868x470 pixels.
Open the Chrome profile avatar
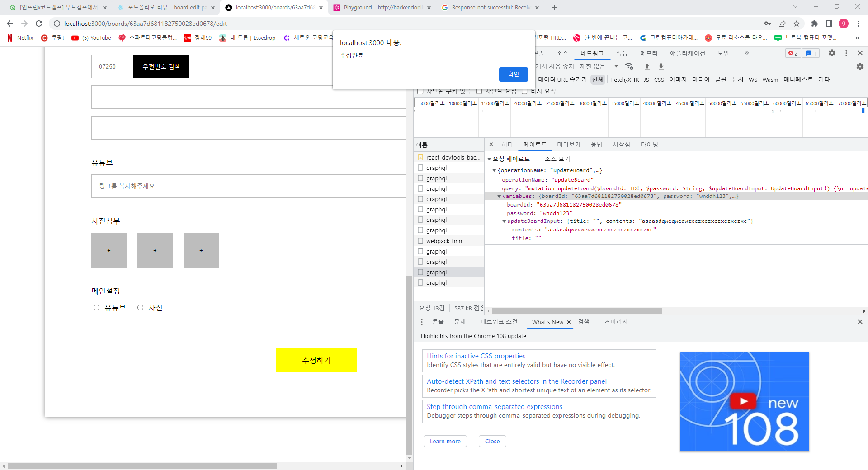click(844, 23)
